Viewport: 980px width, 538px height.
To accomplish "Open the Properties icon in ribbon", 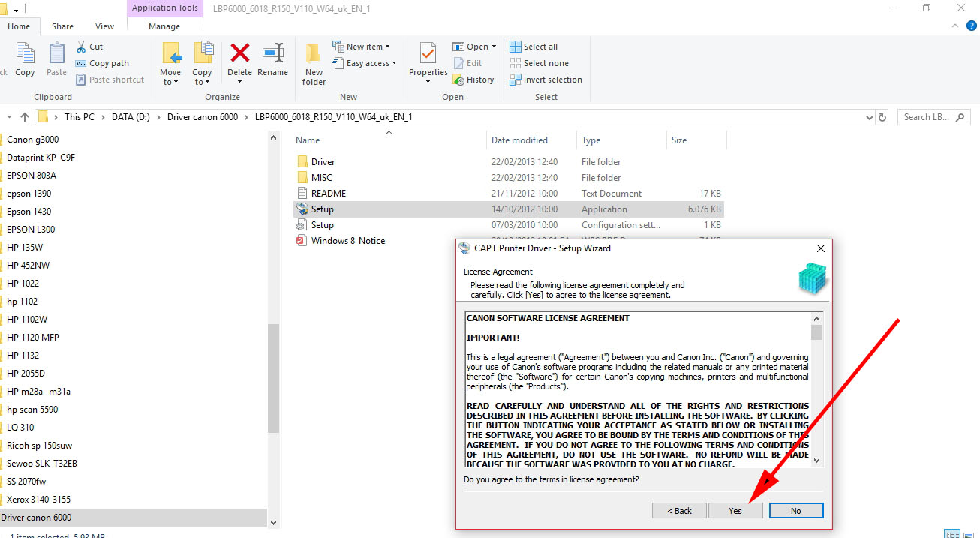I will click(428, 54).
